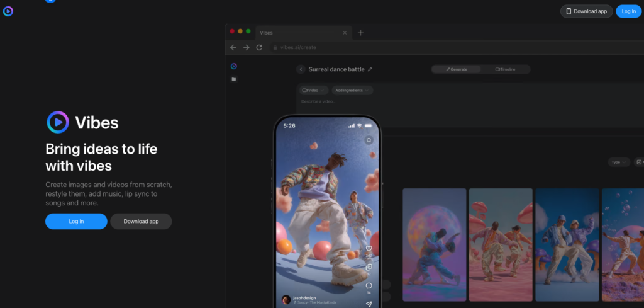Click the browser forward arrow
This screenshot has width=644, height=308.
[x=246, y=47]
